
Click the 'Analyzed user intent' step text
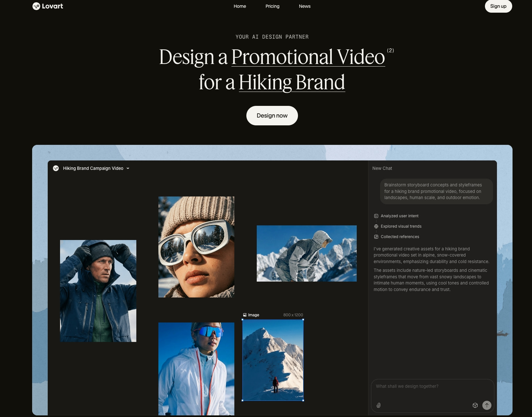coord(400,216)
